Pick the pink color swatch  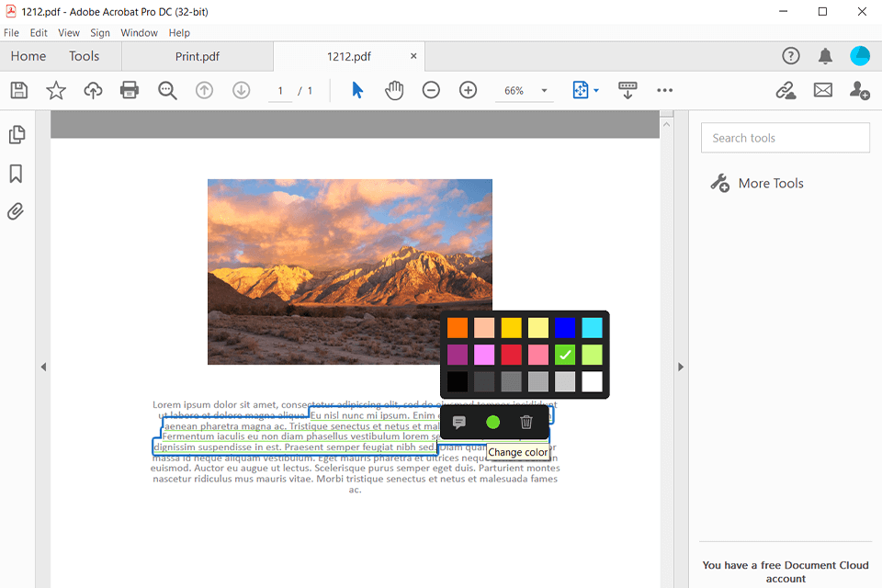pos(538,355)
